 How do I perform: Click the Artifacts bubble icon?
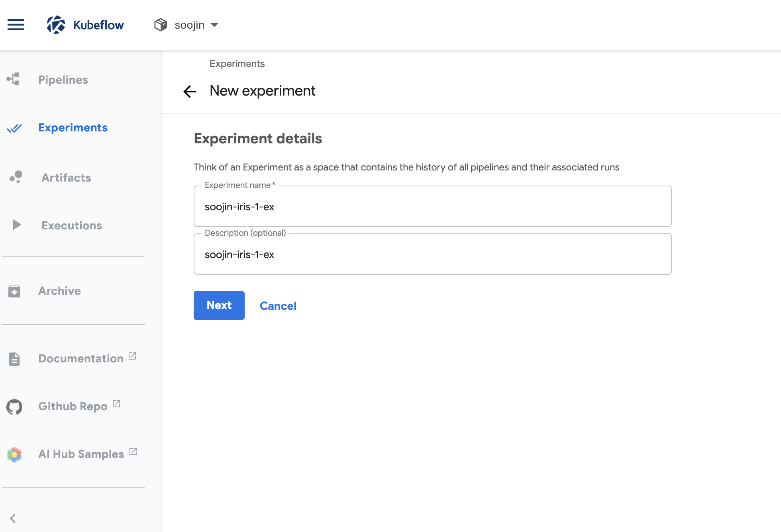click(16, 177)
